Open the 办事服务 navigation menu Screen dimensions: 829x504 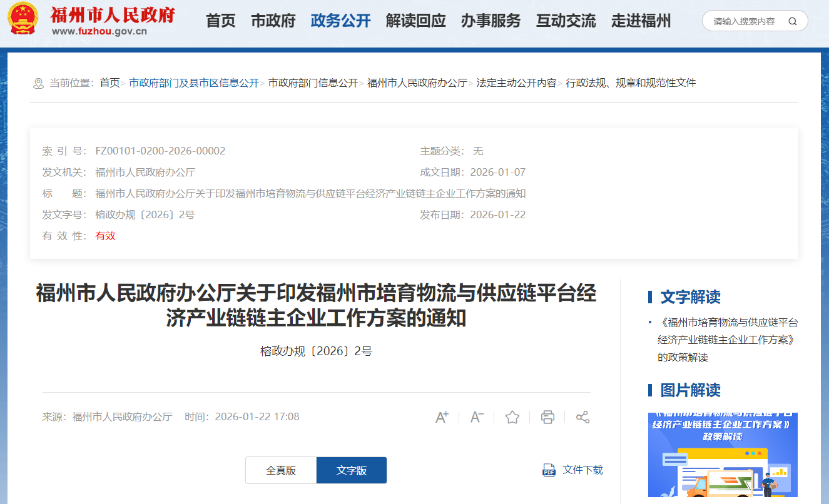[x=491, y=21]
